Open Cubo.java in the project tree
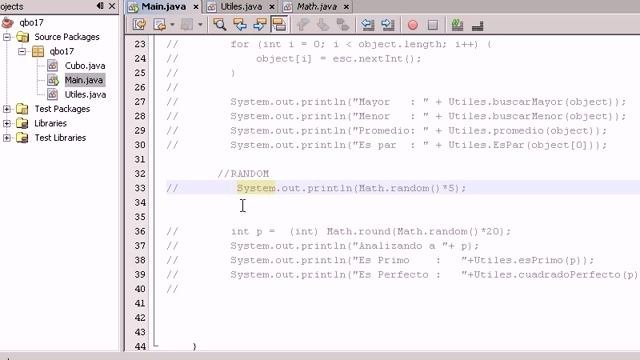The height and width of the screenshot is (360, 640). (x=85, y=66)
